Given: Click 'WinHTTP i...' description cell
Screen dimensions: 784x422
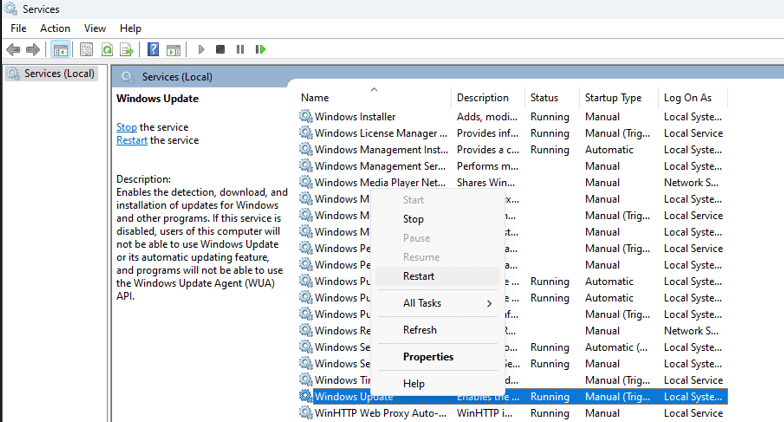Looking at the screenshot, I should (484, 413).
